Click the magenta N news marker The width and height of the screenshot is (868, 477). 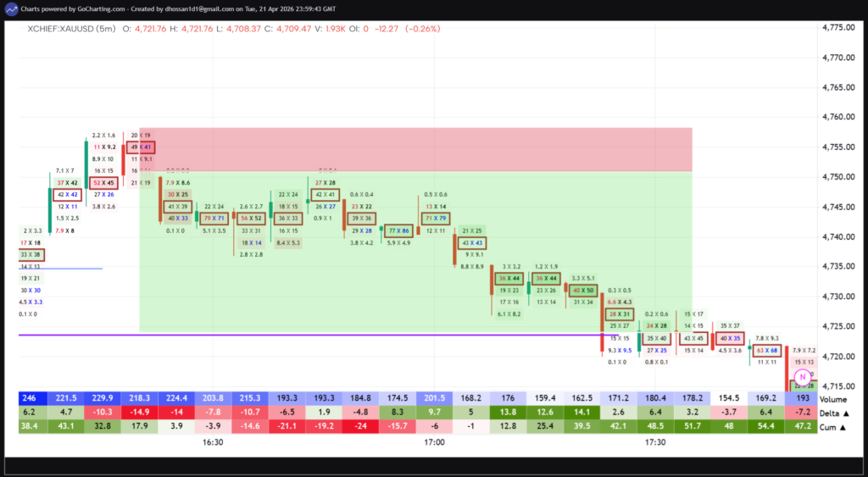pos(801,376)
